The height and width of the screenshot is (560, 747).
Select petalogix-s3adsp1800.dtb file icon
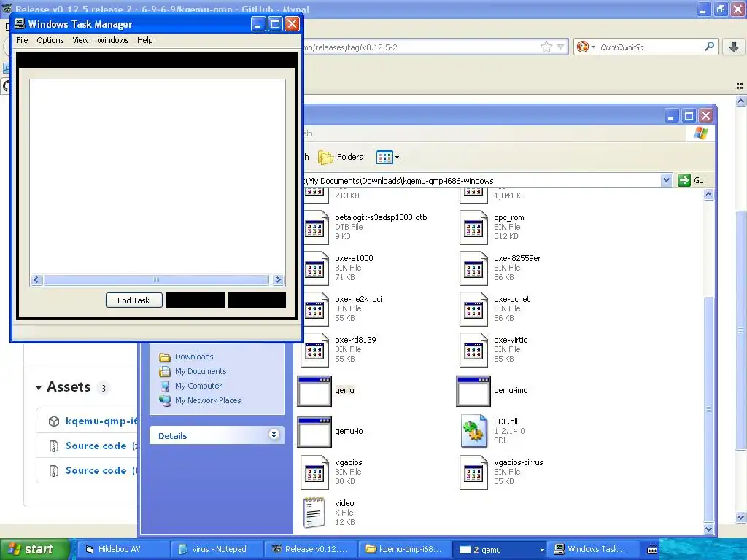315,227
